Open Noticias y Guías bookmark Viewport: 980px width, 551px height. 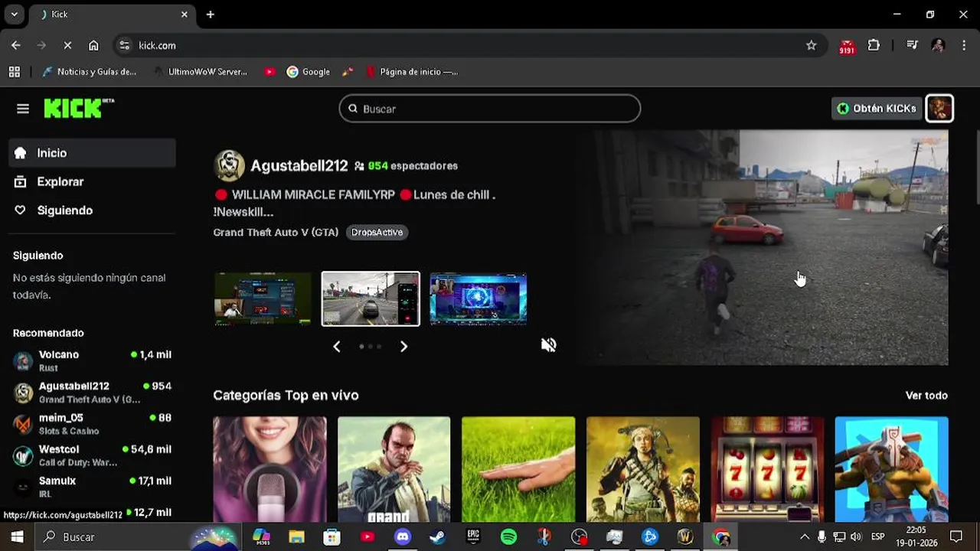click(89, 71)
